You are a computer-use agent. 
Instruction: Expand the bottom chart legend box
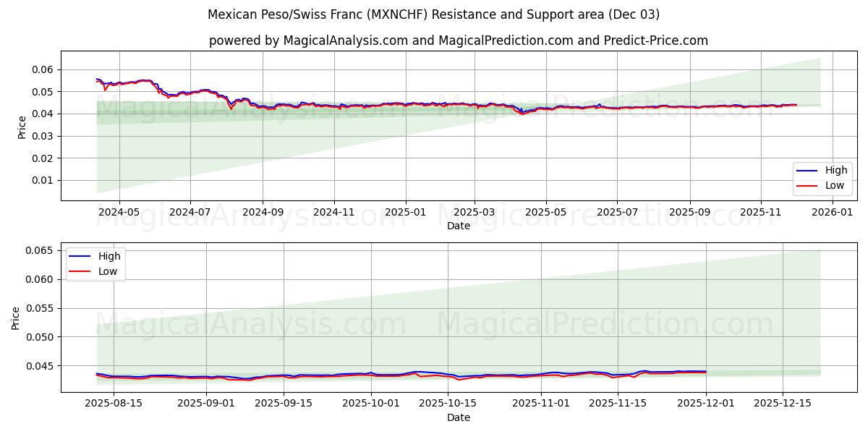pyautogui.click(x=95, y=263)
